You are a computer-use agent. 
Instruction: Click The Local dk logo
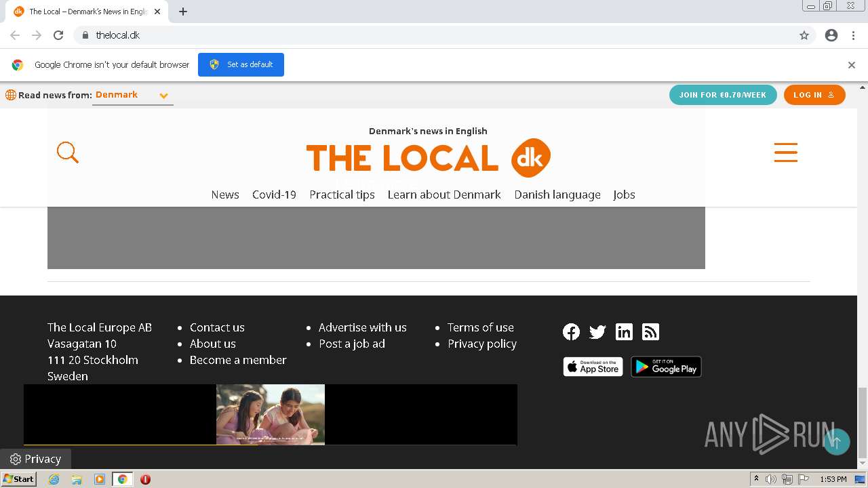[x=428, y=158]
